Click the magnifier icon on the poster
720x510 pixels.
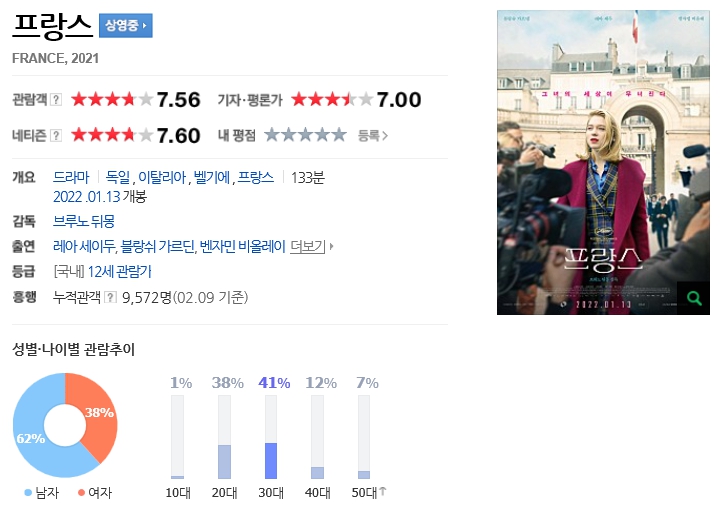693,298
